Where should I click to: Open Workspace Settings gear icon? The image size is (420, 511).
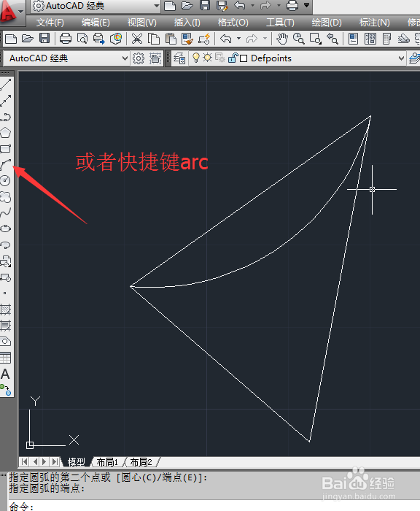click(139, 58)
